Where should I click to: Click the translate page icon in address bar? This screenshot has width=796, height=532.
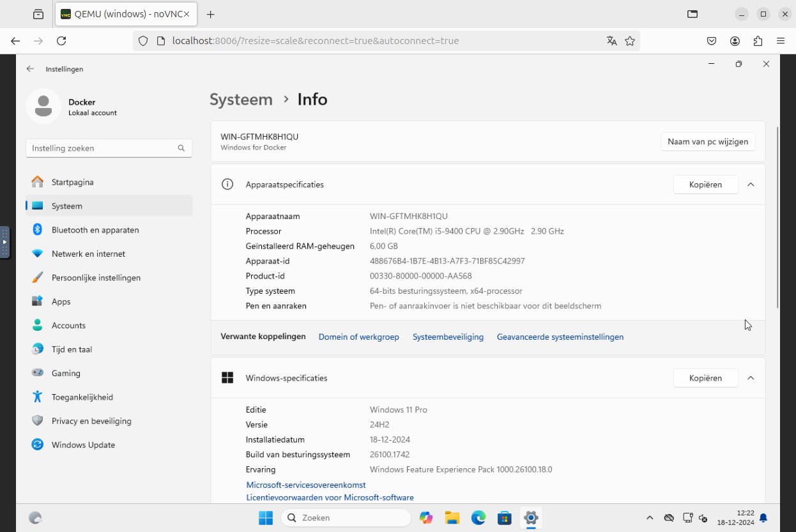(x=612, y=41)
